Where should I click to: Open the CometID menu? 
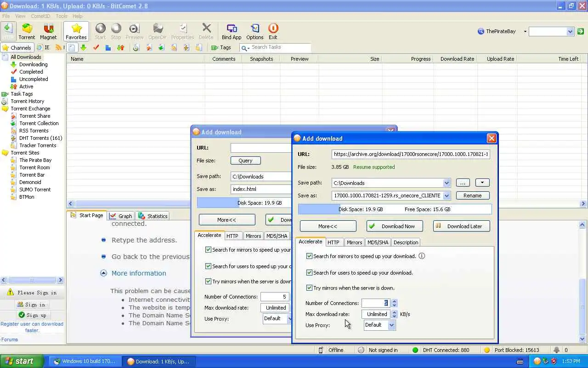point(40,16)
